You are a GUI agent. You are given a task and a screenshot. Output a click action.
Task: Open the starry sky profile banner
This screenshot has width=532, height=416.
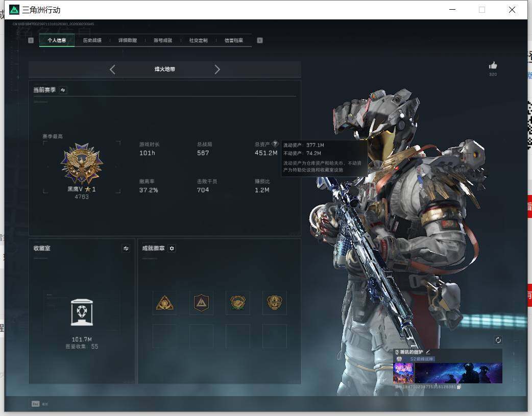[x=458, y=373]
